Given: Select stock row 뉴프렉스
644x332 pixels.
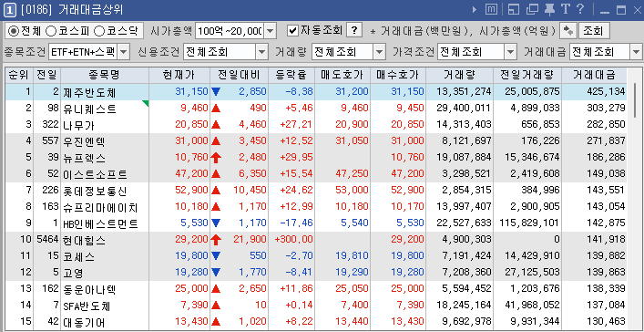Looking at the screenshot, I should click(x=316, y=158).
